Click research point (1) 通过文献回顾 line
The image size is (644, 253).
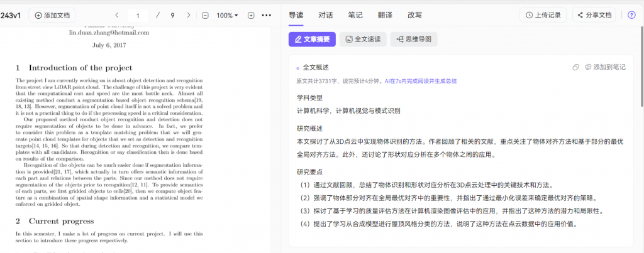coord(427,185)
